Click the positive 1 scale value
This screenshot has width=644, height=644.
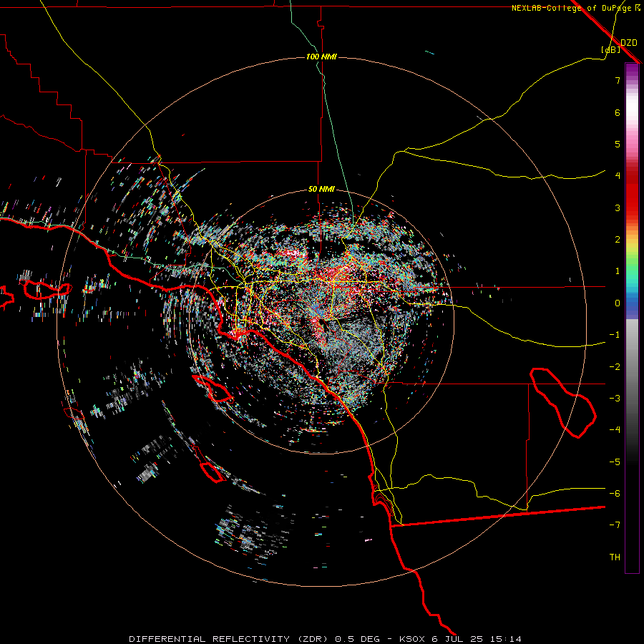click(618, 271)
